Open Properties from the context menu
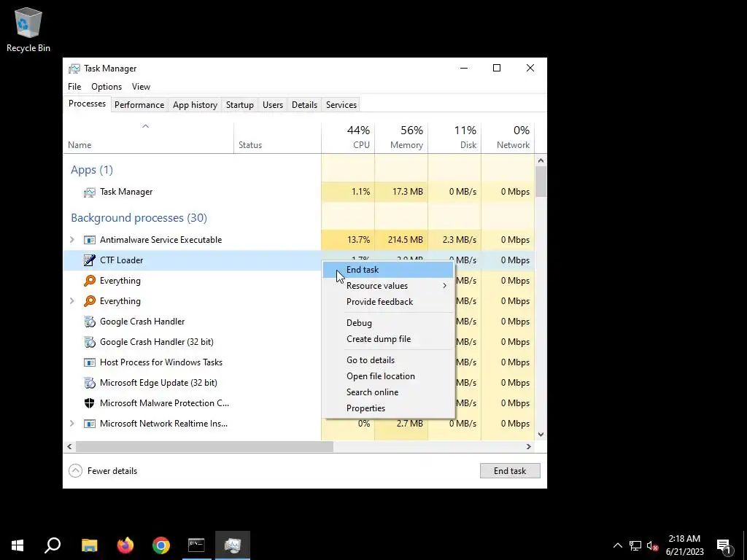 point(388,408)
